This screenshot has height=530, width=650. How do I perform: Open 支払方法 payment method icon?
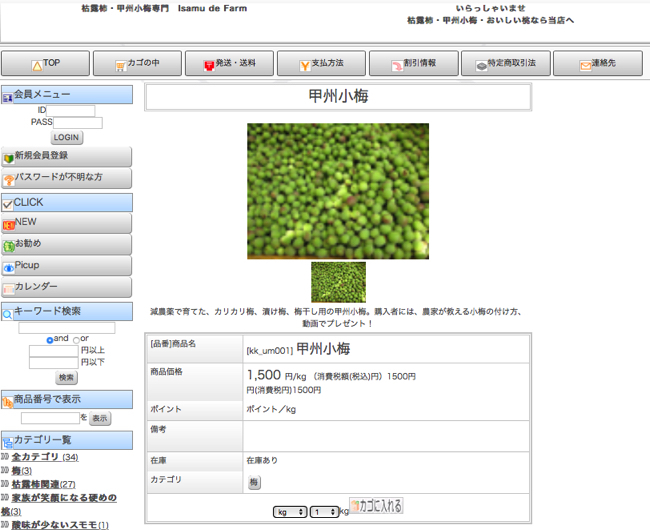click(x=304, y=64)
